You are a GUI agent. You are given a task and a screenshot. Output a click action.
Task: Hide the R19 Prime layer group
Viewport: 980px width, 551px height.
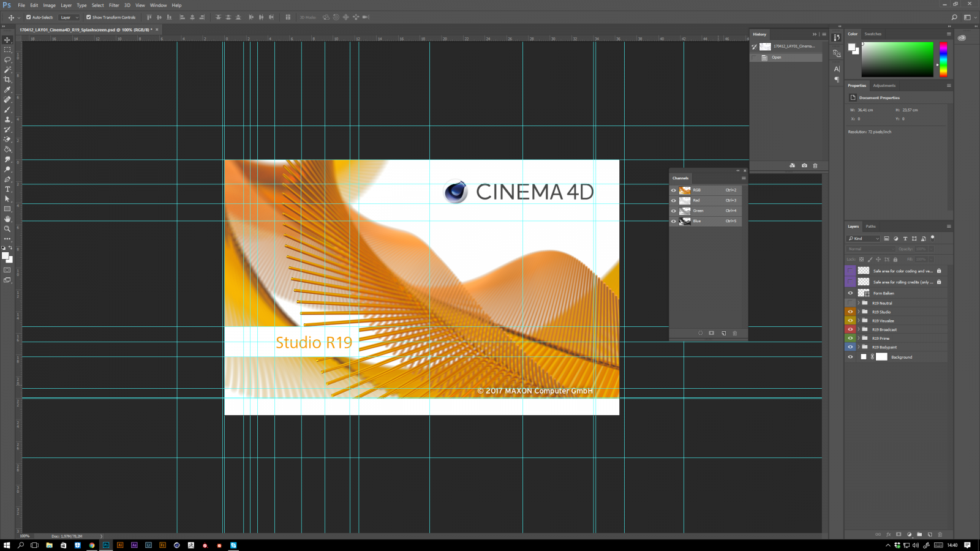pyautogui.click(x=850, y=338)
